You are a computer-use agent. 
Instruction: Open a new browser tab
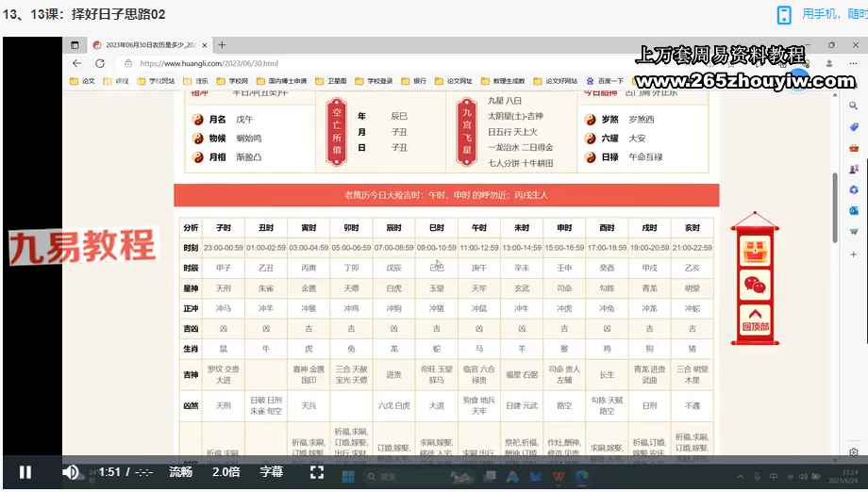[x=223, y=45]
